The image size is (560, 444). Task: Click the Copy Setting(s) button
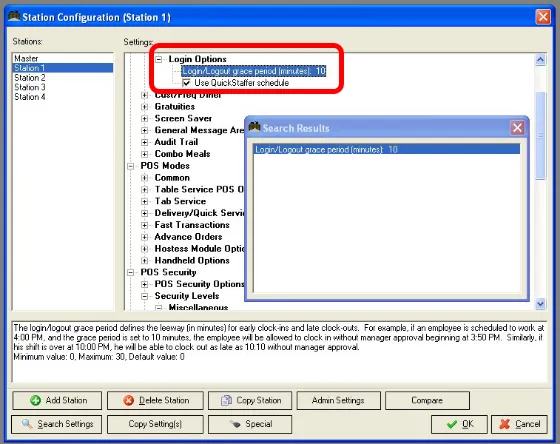pos(155,424)
